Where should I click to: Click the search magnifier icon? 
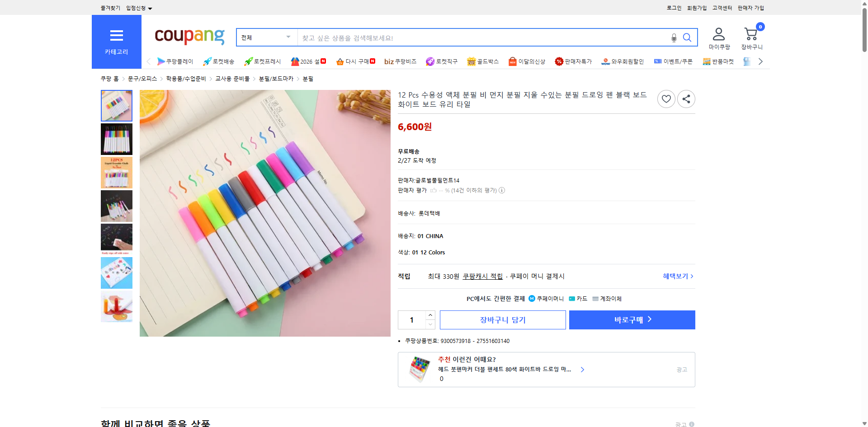pyautogui.click(x=687, y=38)
